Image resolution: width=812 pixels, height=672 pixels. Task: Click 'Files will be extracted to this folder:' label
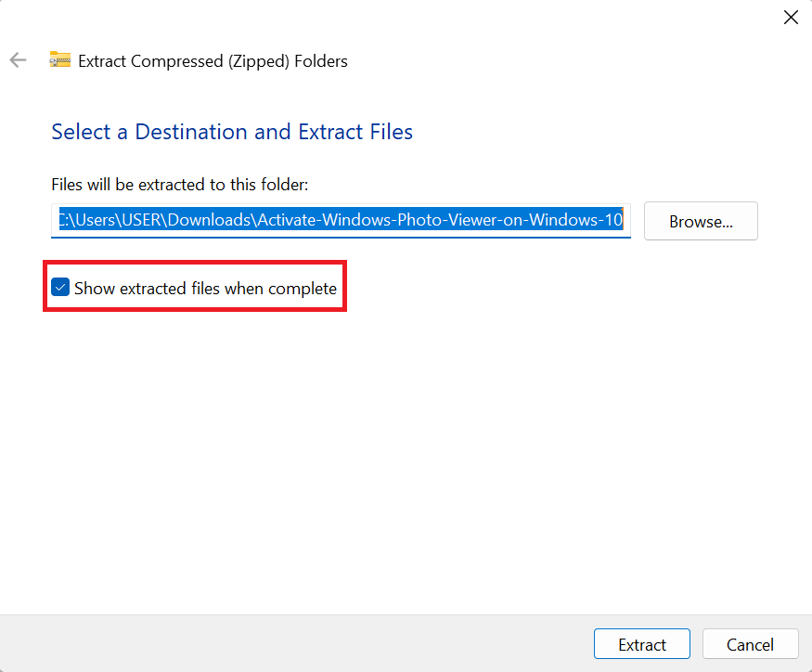click(180, 185)
